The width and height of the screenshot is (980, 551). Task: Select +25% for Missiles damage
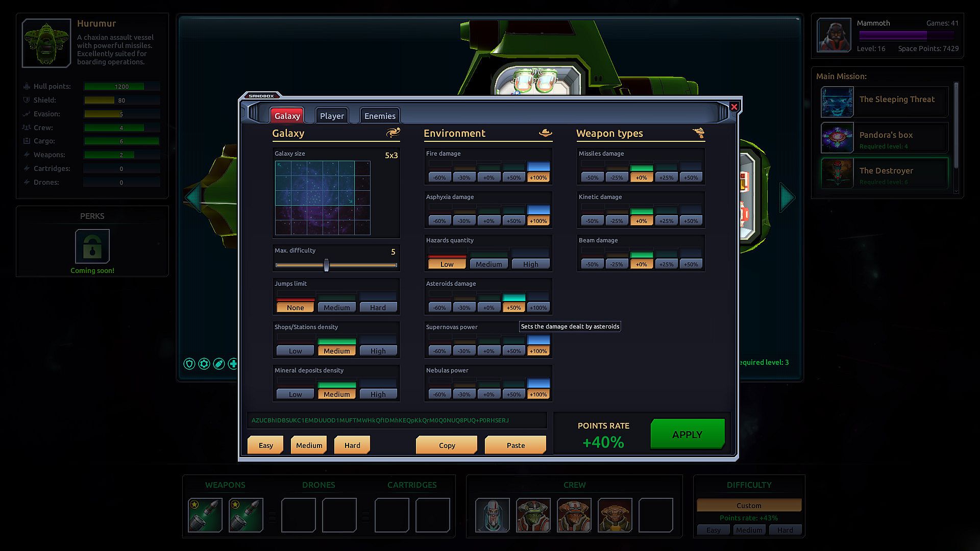click(x=666, y=178)
